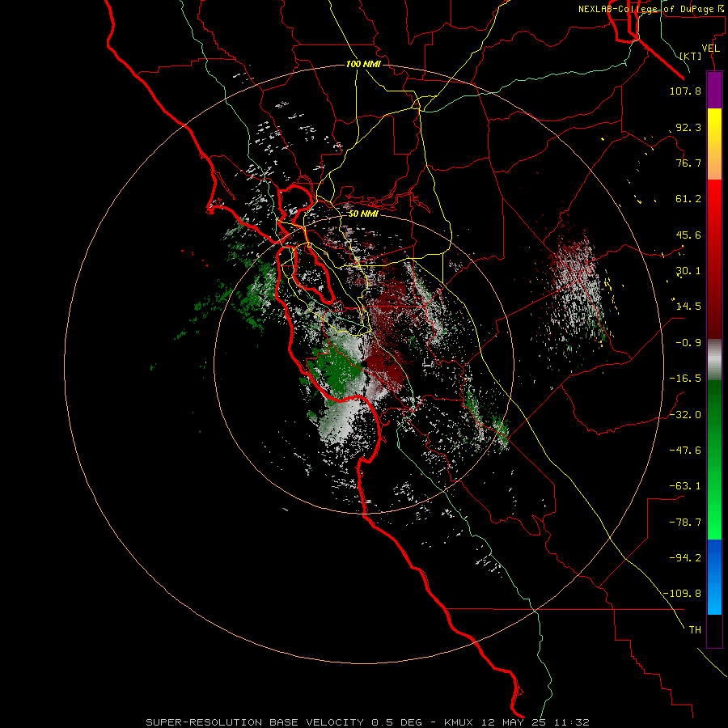Click the Super-Resolution Base Velocity caption
The image size is (728, 728).
367,722
